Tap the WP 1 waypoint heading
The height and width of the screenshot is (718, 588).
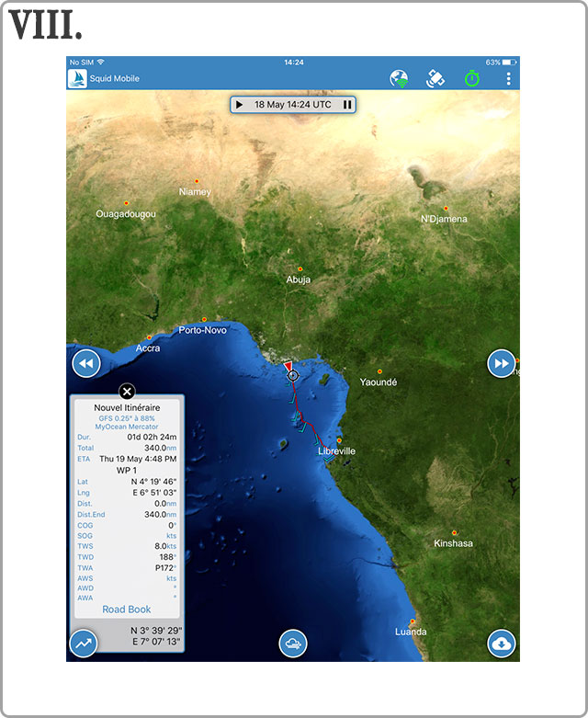127,470
